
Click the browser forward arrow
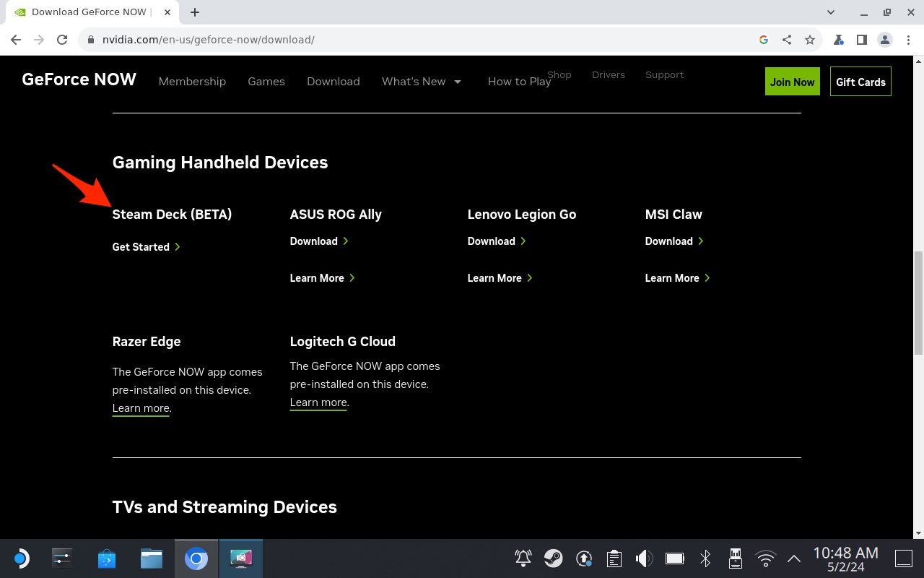39,40
